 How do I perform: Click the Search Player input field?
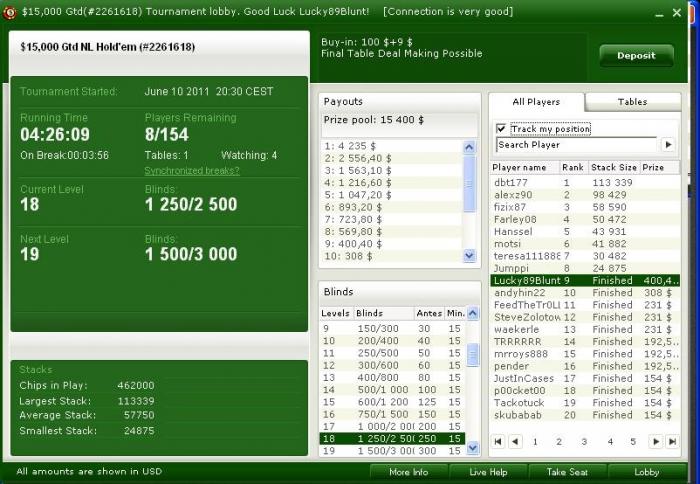pos(576,145)
